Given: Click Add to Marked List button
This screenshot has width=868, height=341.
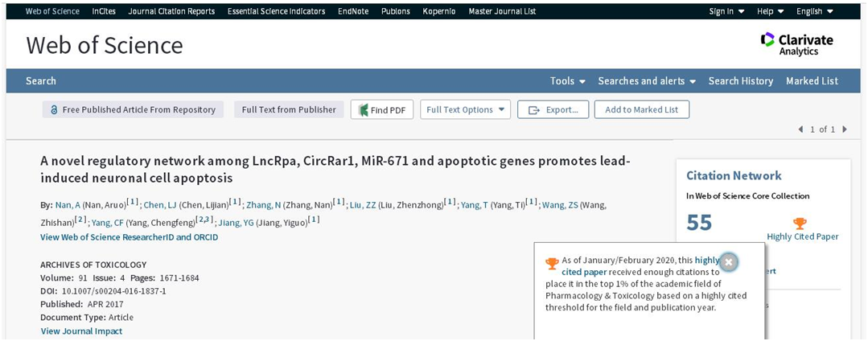Looking at the screenshot, I should click(x=641, y=109).
